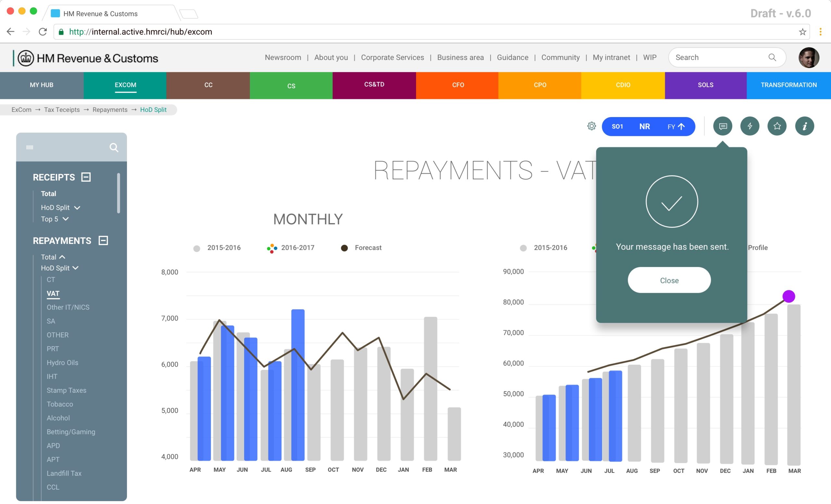Click ExCom breadcrumb
The image size is (831, 504).
21,110
